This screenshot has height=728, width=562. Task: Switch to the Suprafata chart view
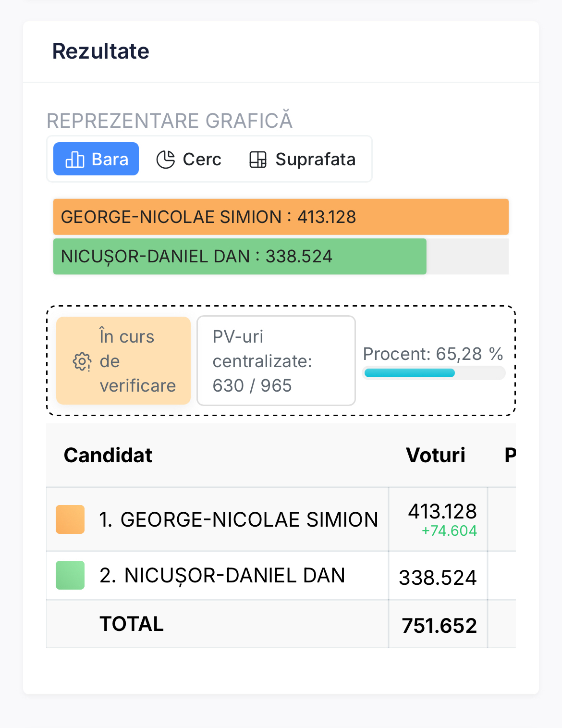[303, 160]
